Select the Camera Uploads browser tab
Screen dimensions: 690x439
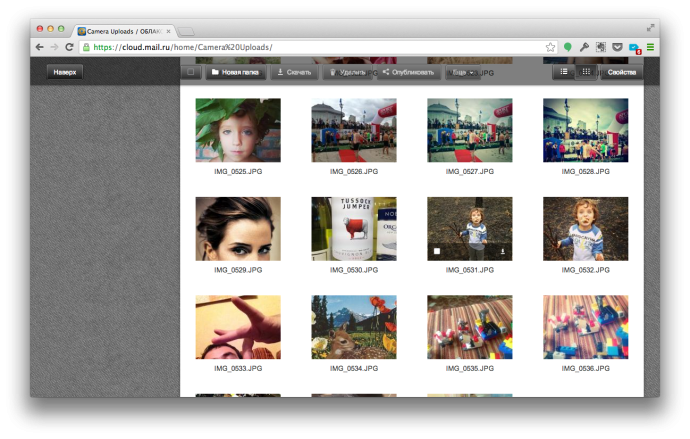click(125, 31)
